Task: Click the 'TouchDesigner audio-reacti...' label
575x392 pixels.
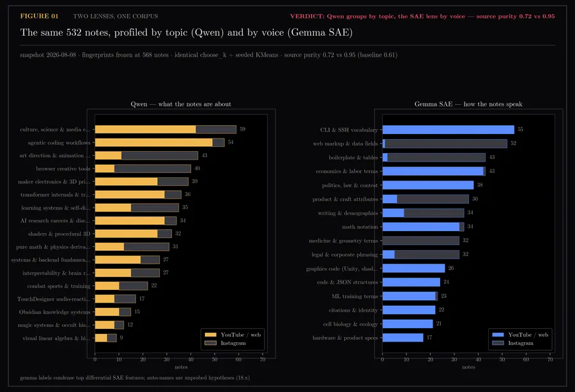Action: [54, 299]
